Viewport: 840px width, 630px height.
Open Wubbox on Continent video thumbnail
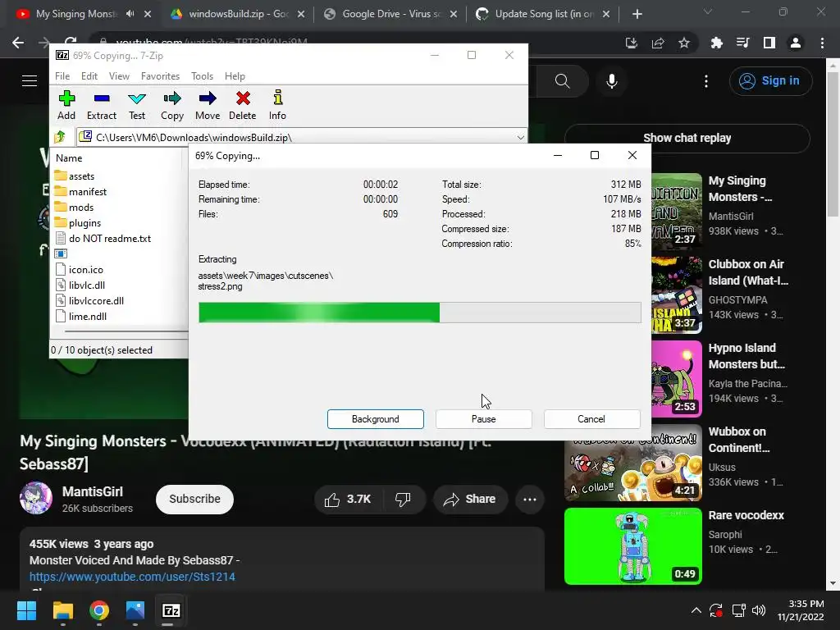632,463
